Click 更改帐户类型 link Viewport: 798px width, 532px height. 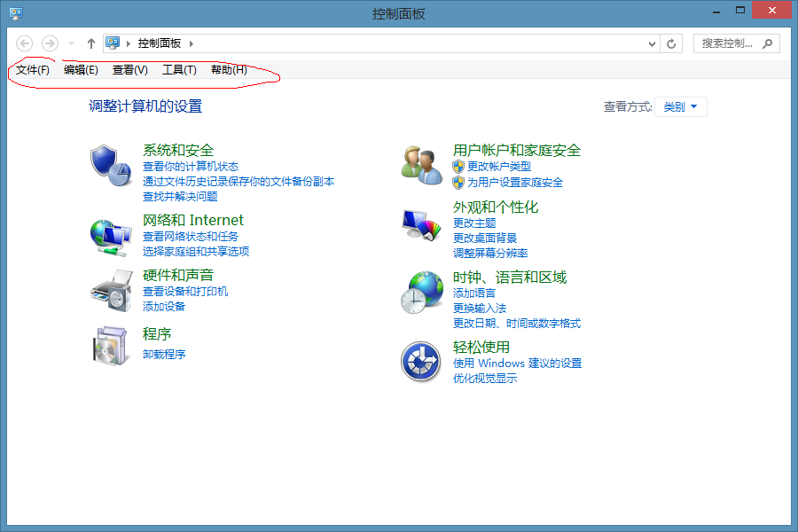pos(498,167)
